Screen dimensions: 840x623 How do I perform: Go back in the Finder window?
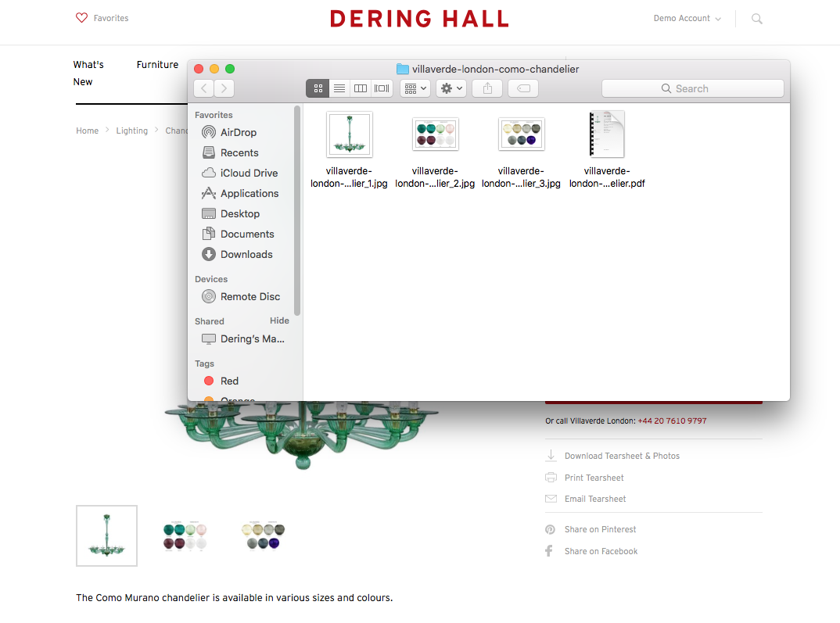(203, 88)
